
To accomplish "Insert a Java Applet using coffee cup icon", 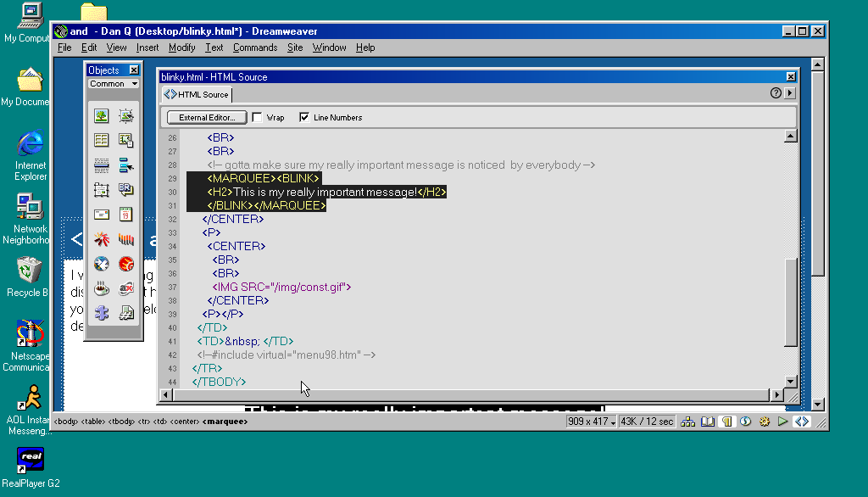I will 101,288.
